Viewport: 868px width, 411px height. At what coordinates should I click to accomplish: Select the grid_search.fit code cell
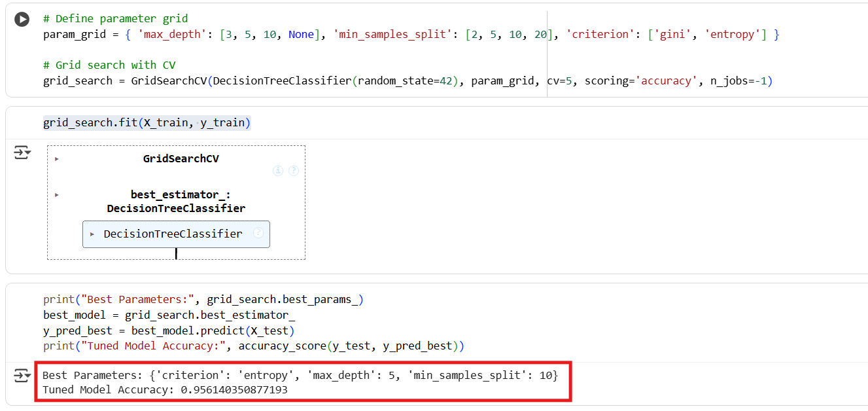146,122
